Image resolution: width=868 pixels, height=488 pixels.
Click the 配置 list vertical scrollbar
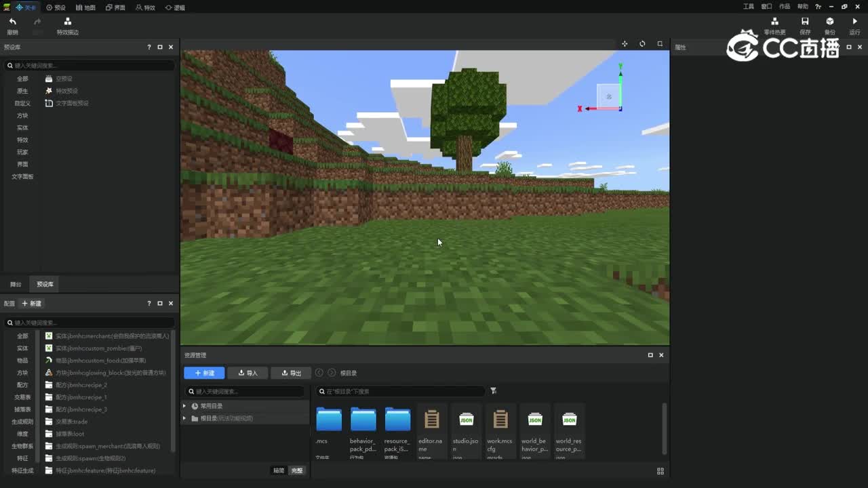coord(174,391)
